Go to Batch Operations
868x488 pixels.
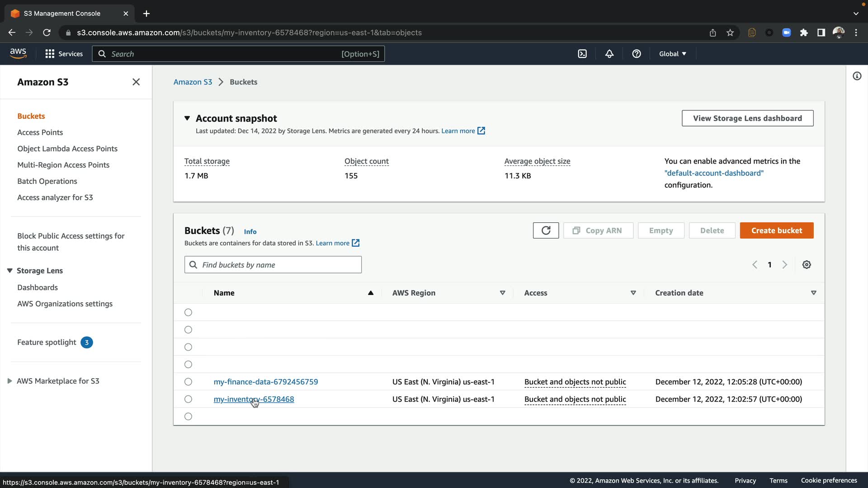(47, 181)
